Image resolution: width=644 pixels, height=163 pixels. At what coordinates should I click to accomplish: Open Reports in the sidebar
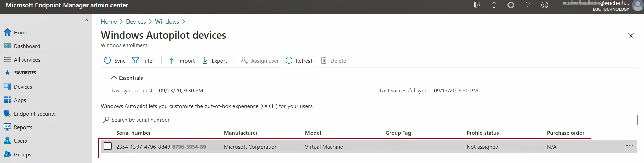(x=23, y=127)
